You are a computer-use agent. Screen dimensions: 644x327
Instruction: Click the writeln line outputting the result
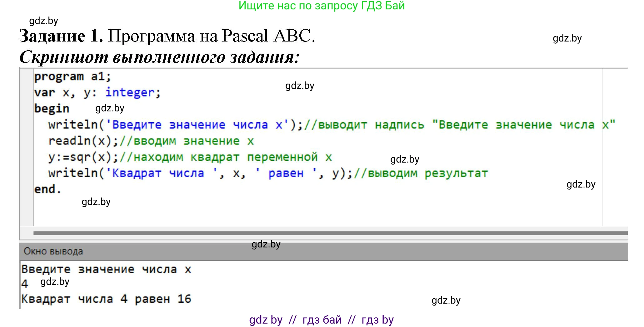[x=187, y=173]
